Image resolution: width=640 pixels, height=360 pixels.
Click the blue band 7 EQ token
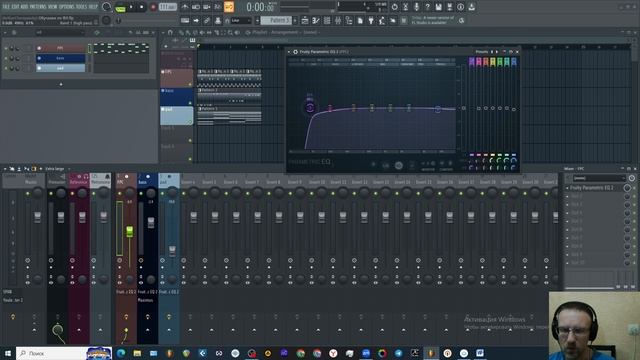(437, 109)
